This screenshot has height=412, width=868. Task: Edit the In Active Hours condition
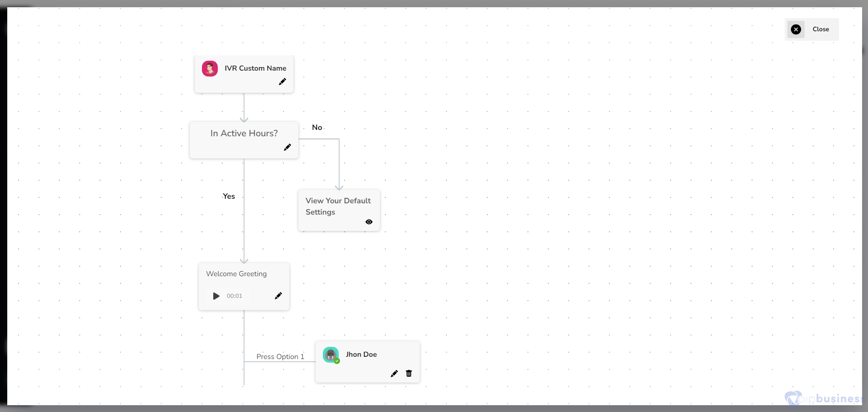click(288, 147)
